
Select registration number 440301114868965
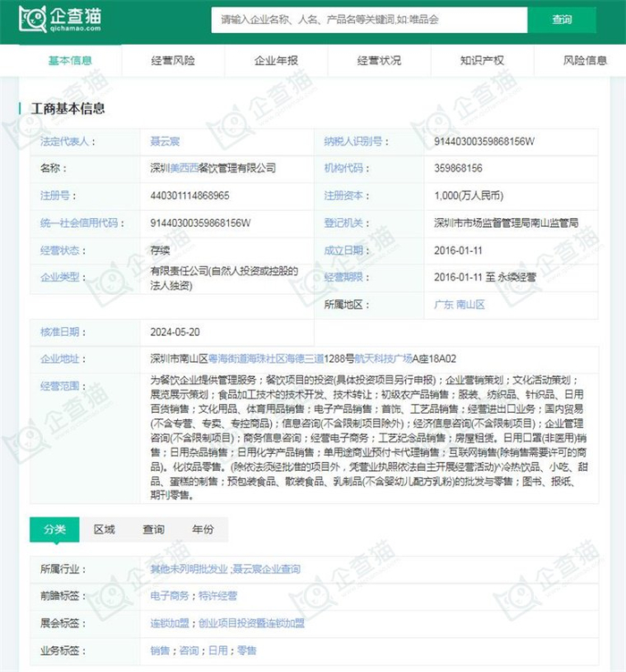190,196
